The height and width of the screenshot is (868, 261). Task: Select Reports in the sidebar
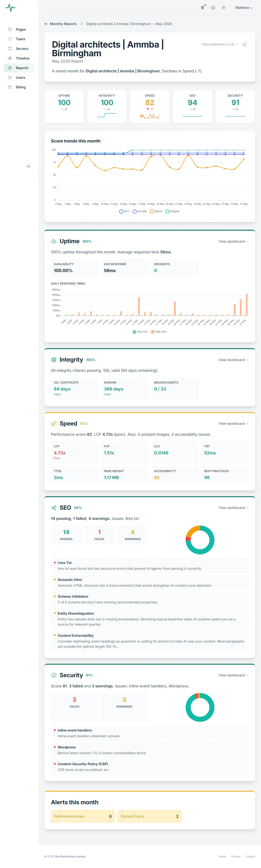[19, 68]
